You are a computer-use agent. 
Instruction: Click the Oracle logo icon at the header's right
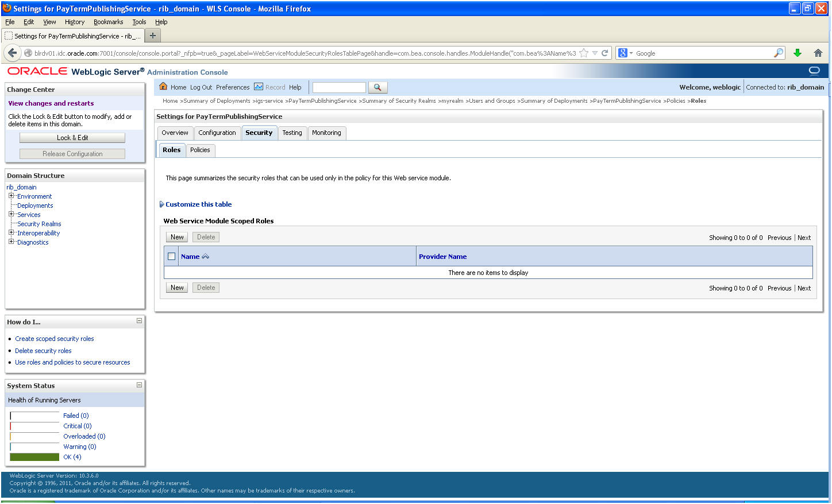click(x=814, y=71)
